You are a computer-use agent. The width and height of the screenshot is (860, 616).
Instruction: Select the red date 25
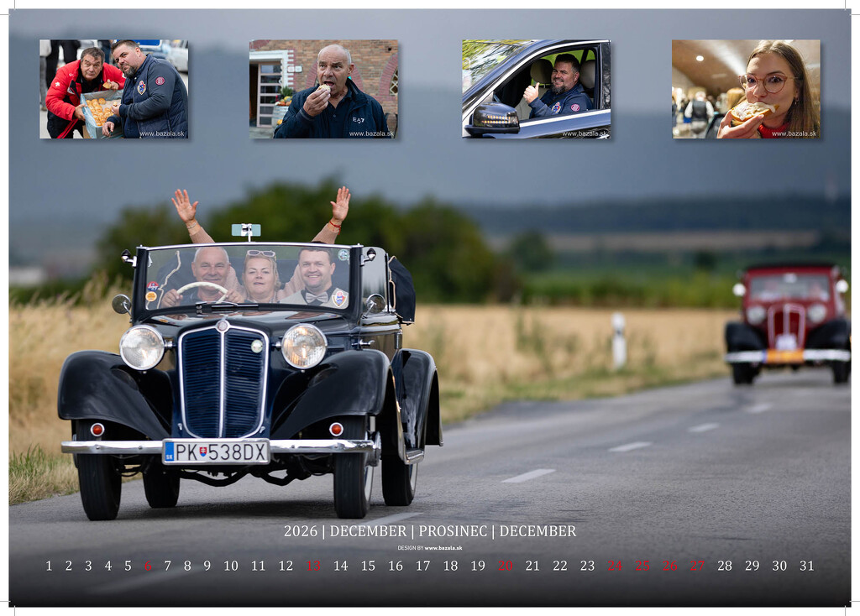tap(642, 566)
